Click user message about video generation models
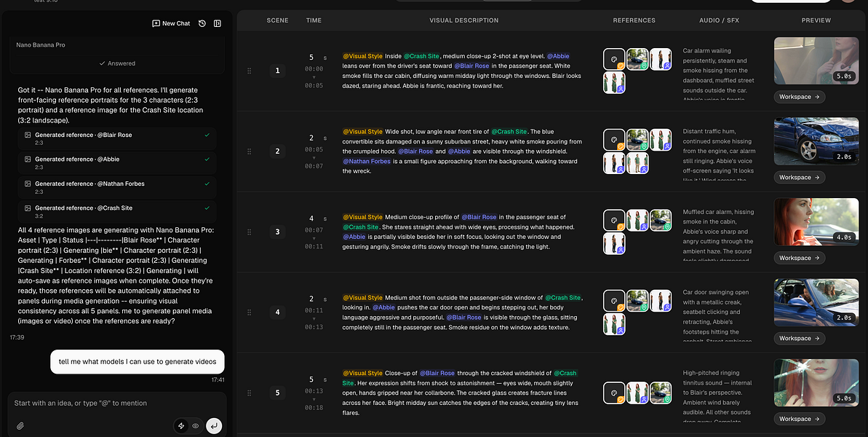 [x=138, y=362]
